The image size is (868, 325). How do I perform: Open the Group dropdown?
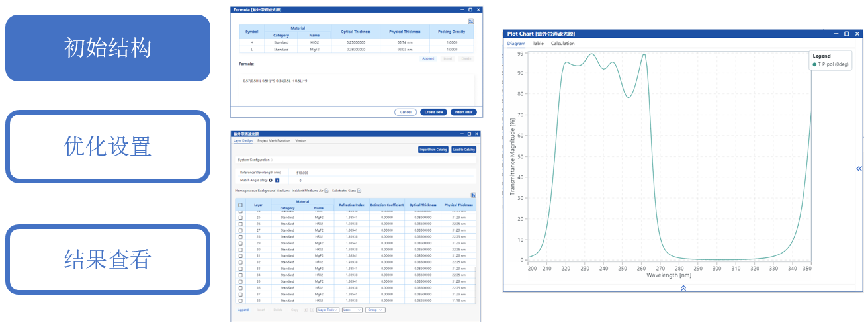(x=374, y=310)
